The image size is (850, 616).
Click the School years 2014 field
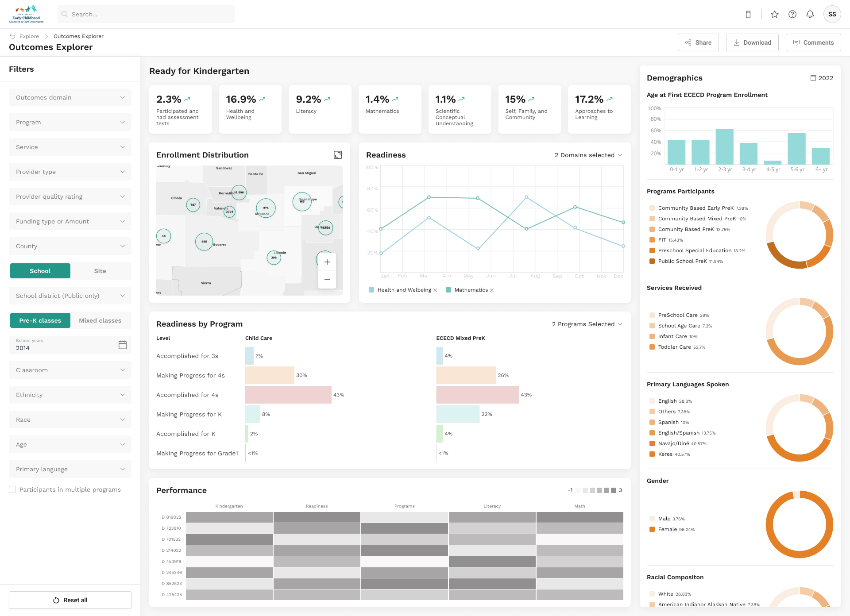pyautogui.click(x=70, y=345)
